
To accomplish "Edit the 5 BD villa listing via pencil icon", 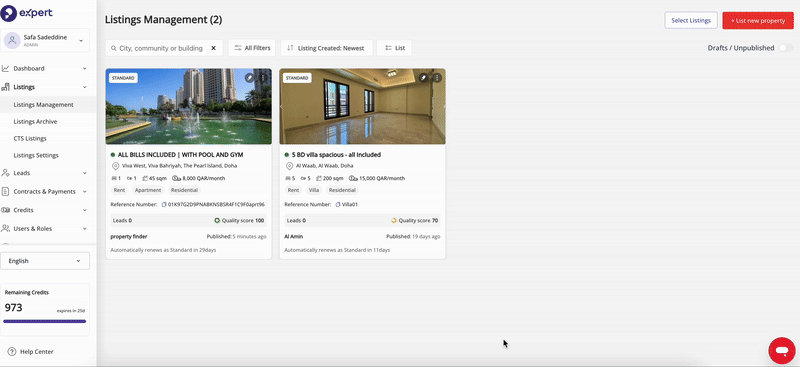I will coord(423,78).
